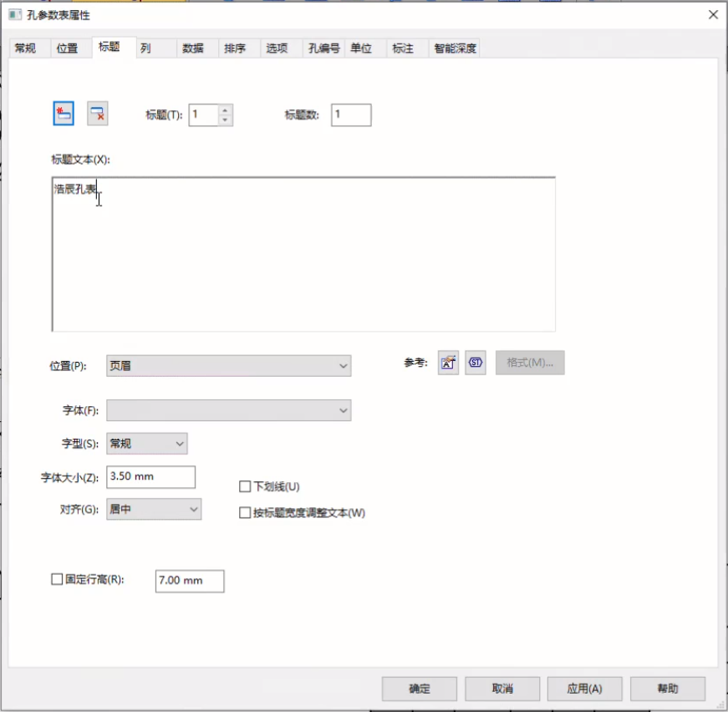This screenshot has width=728, height=712.
Task: Click the property text reference icon
Action: click(x=448, y=363)
